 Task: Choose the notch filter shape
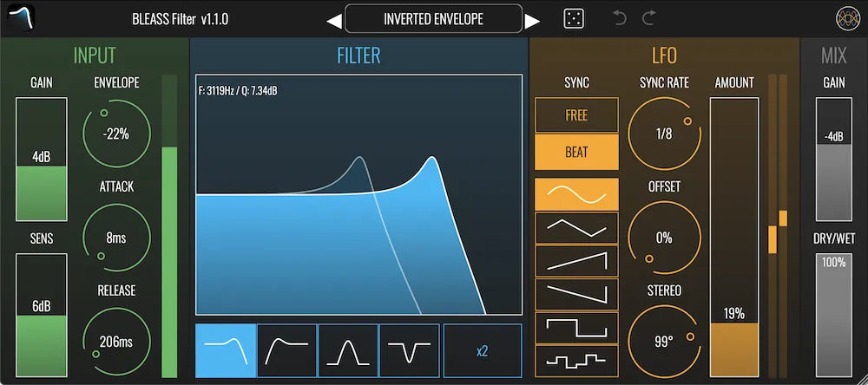(x=408, y=350)
